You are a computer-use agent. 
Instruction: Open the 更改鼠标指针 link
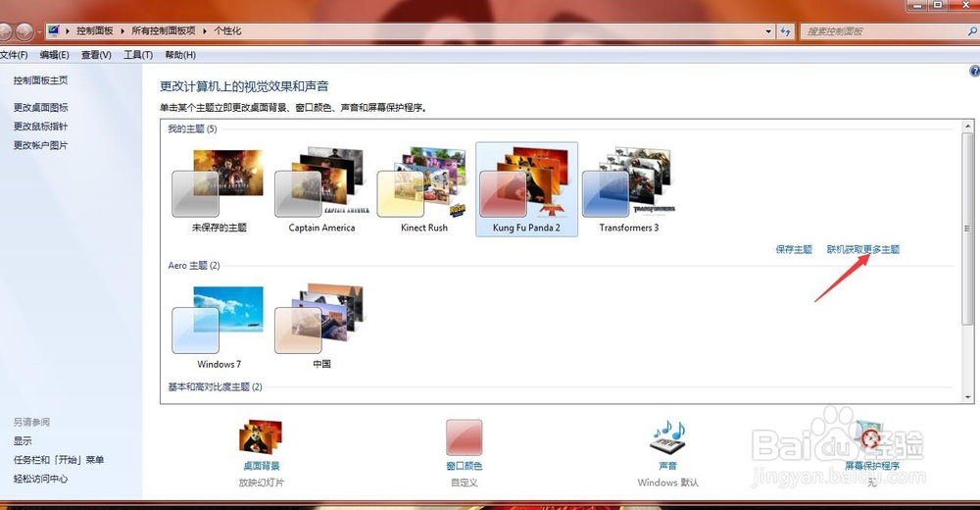(x=40, y=127)
